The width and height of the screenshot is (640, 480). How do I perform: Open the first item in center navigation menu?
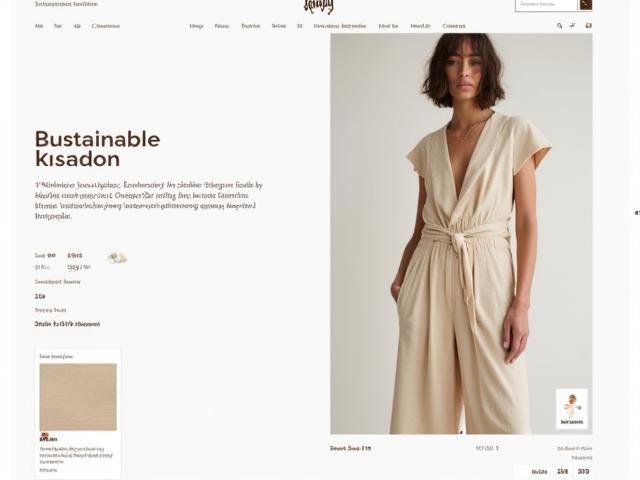coord(196,26)
